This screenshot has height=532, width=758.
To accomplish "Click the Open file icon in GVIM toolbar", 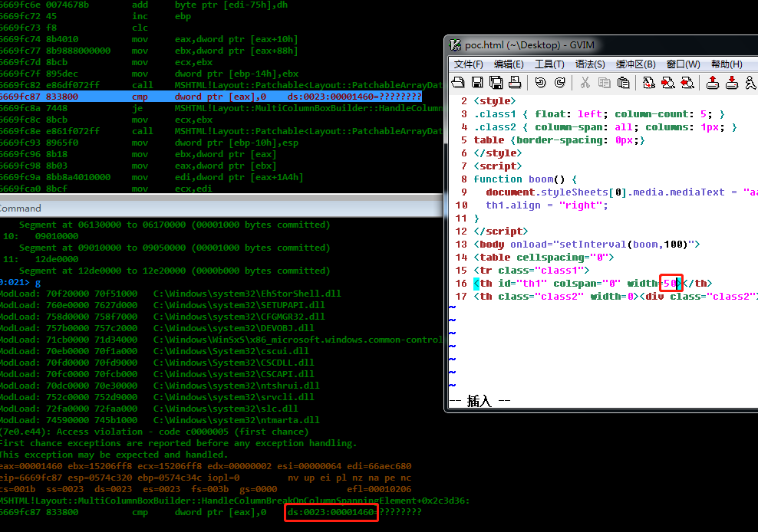I will 458,83.
